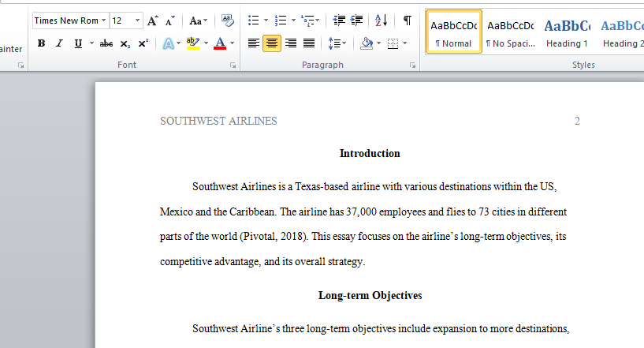Open the Numbering dropdown arrow
644x348 pixels.
293,21
